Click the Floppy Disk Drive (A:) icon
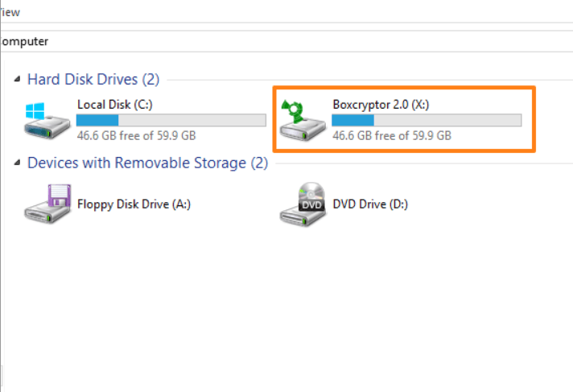Screen dimensions: 573x392 (47, 203)
